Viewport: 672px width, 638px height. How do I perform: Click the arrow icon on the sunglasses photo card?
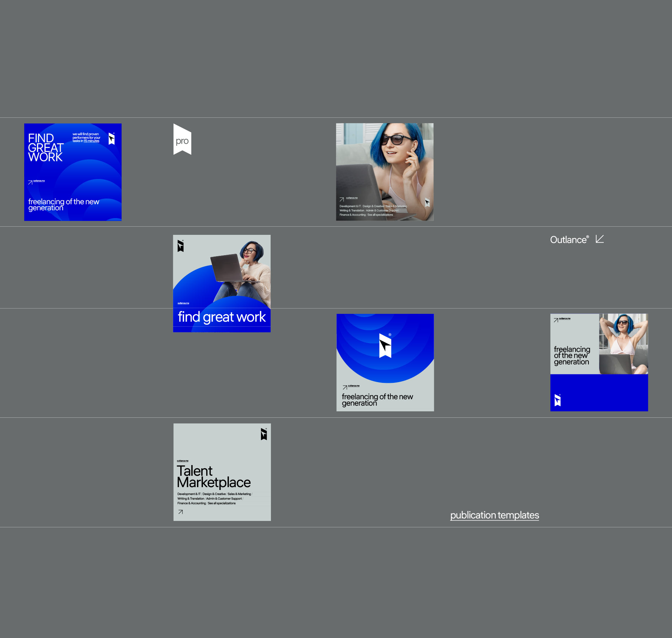(342, 200)
